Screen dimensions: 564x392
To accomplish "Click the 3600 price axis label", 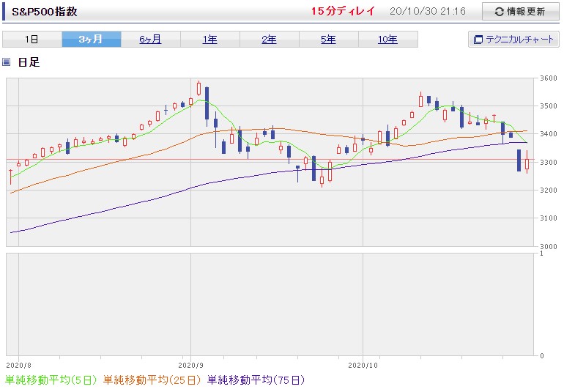I will 549,78.
